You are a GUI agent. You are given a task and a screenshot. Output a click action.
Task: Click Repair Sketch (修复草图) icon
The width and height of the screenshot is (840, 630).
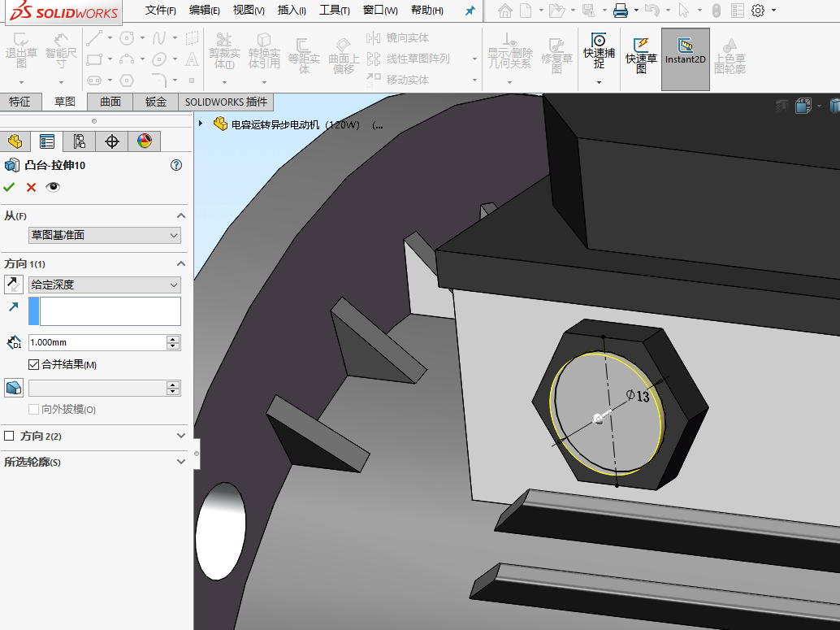(556, 55)
